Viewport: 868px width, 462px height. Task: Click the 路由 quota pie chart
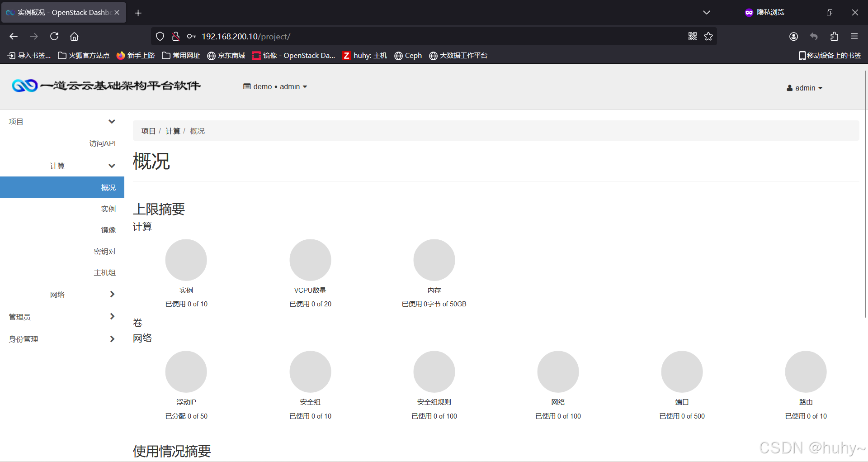(x=806, y=372)
